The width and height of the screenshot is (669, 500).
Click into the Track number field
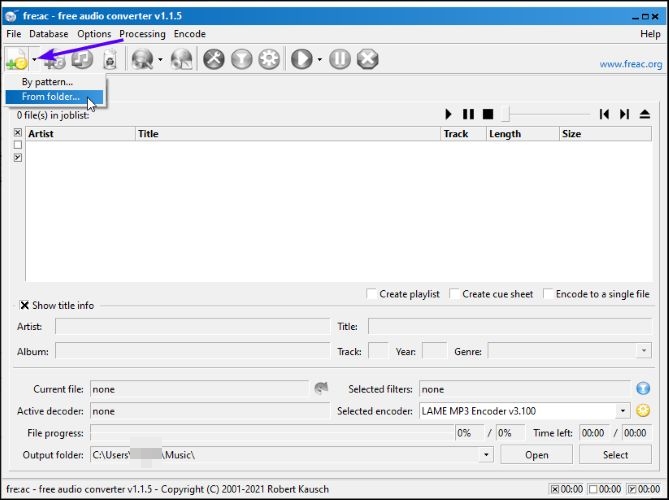click(x=378, y=351)
